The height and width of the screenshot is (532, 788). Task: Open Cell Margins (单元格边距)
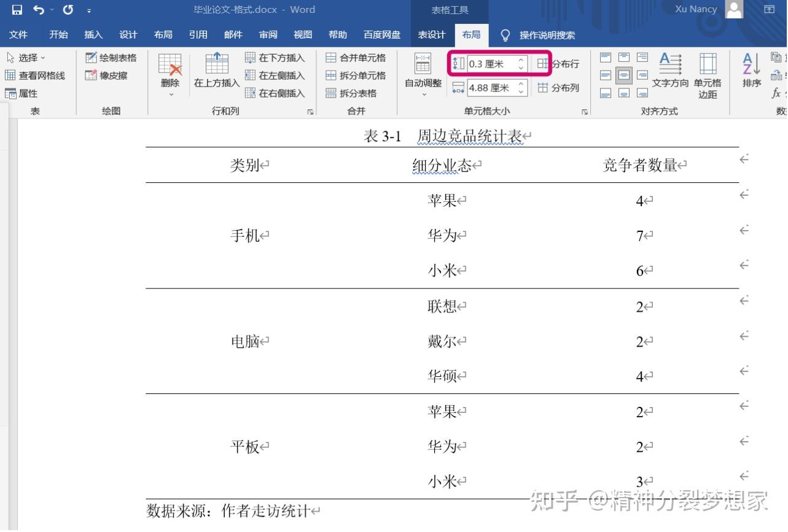708,75
